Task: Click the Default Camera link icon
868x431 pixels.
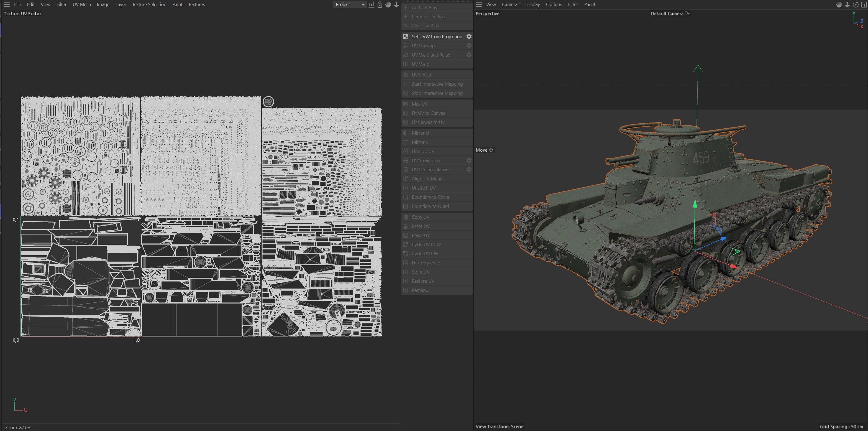Action: coord(687,14)
